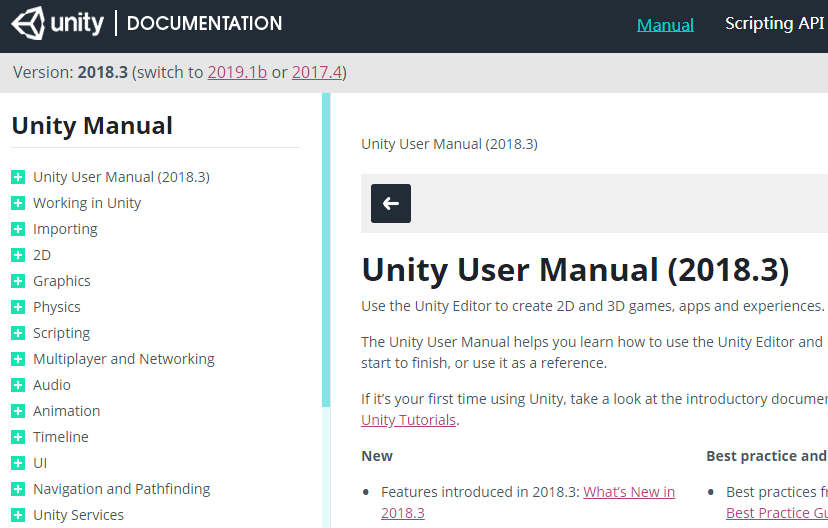828x528 pixels.
Task: Open Audio sidebar entry
Action: [52, 385]
